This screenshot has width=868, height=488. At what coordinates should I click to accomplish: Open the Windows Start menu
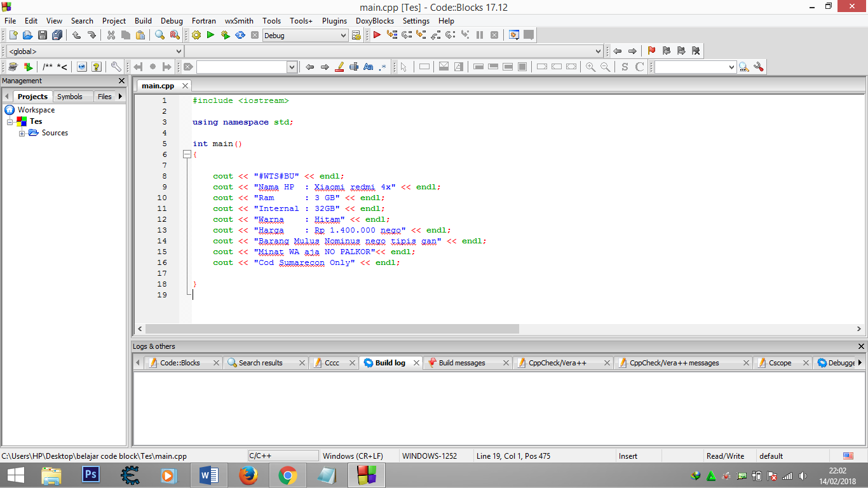coord(15,475)
